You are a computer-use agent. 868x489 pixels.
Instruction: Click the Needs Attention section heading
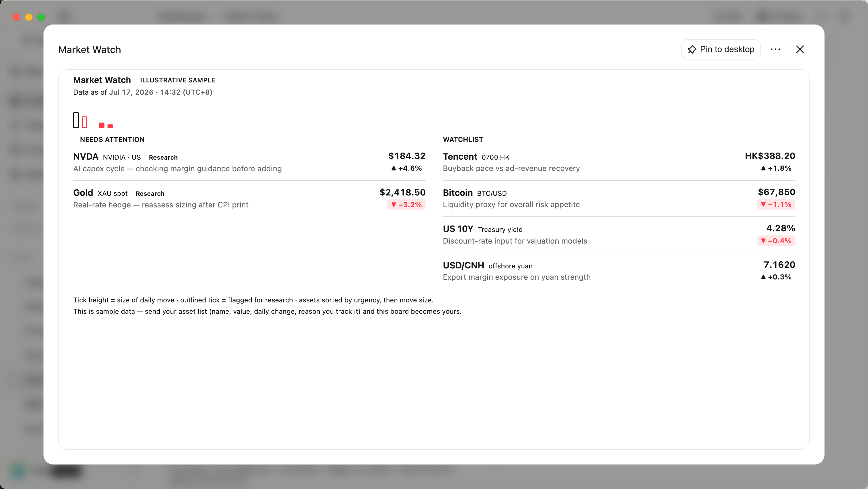(112, 139)
